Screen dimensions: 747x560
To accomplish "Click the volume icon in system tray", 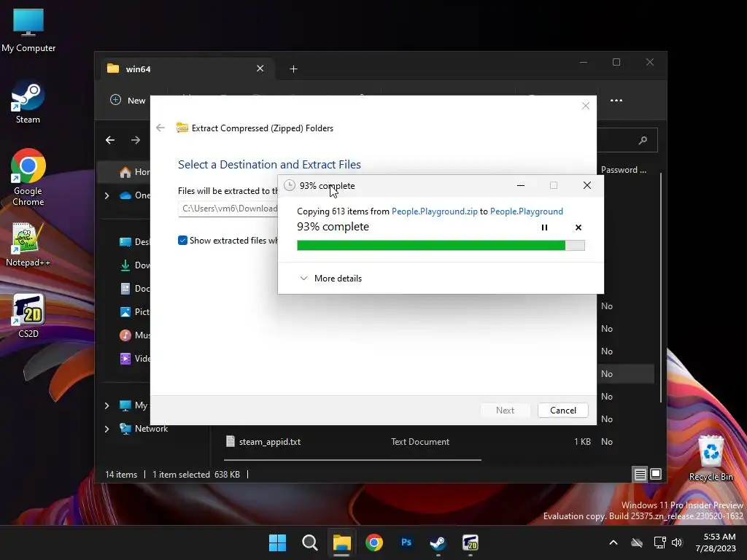I will tap(676, 542).
